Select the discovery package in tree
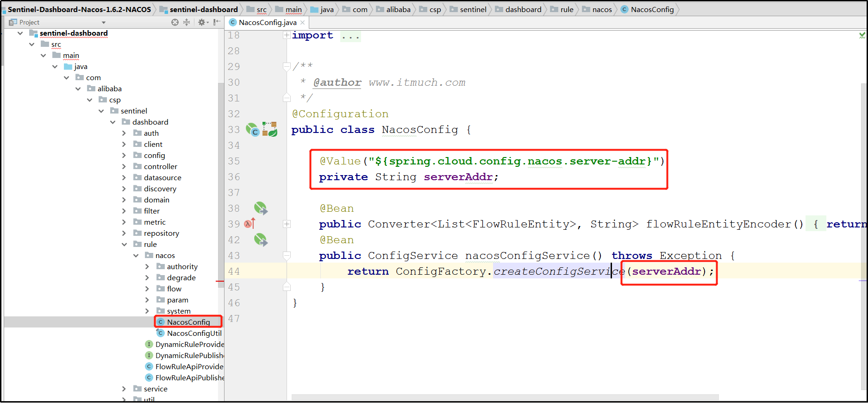 tap(160, 189)
